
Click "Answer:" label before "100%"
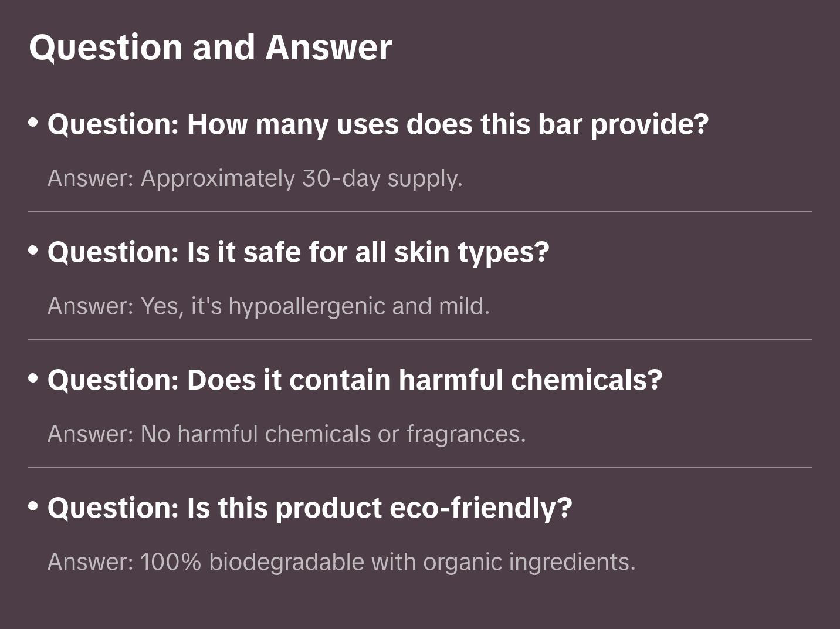pos(91,562)
